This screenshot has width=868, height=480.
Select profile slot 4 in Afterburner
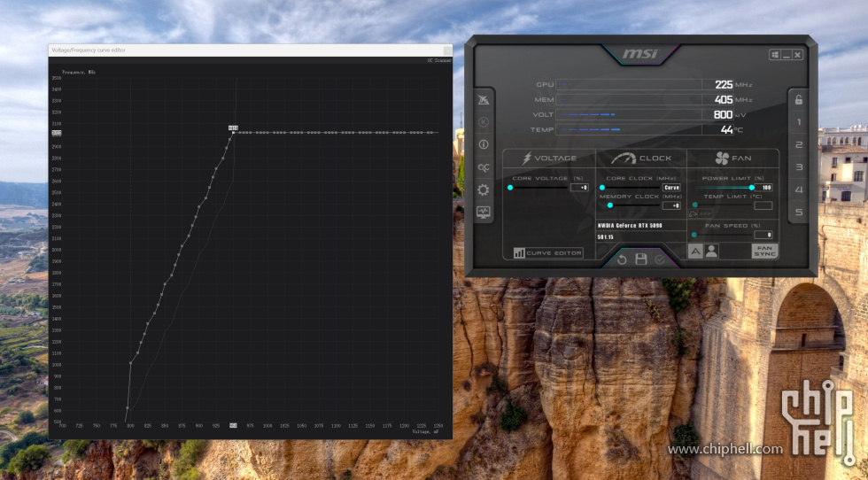(799, 190)
